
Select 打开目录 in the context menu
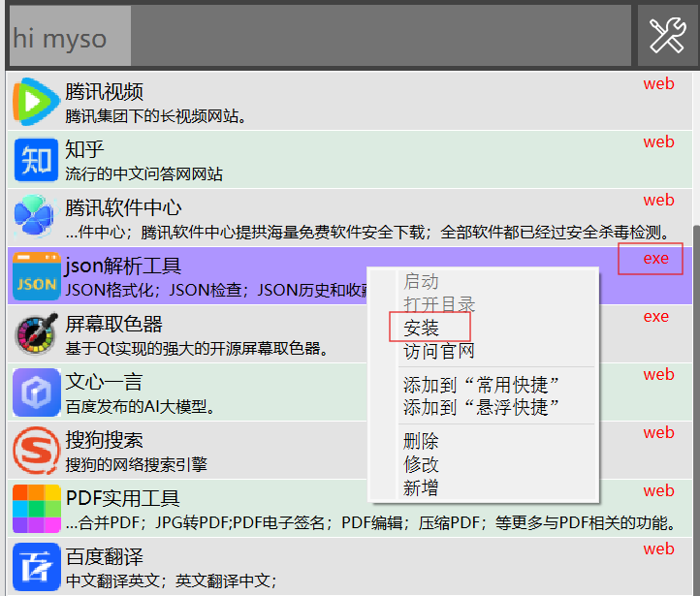(439, 304)
